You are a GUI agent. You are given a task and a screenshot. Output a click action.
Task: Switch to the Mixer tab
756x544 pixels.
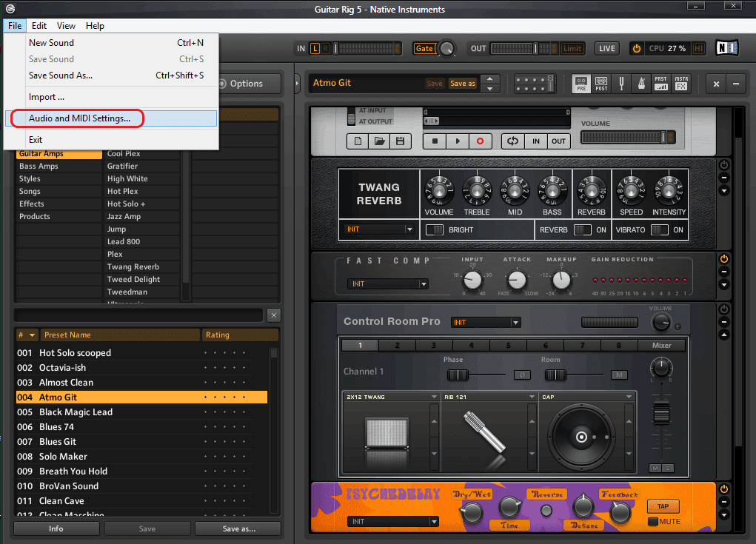click(x=662, y=346)
